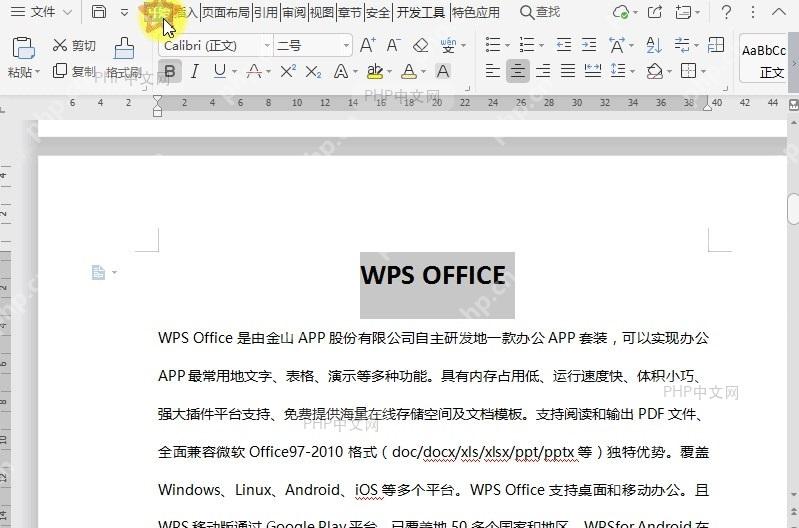
Task: Decrease font size with A- icon
Action: click(x=393, y=45)
